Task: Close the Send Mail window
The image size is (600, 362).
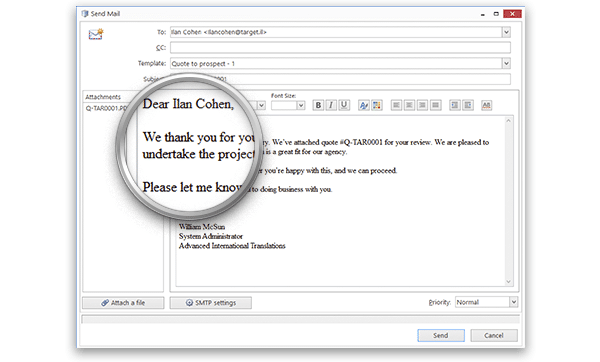Action: click(512, 14)
